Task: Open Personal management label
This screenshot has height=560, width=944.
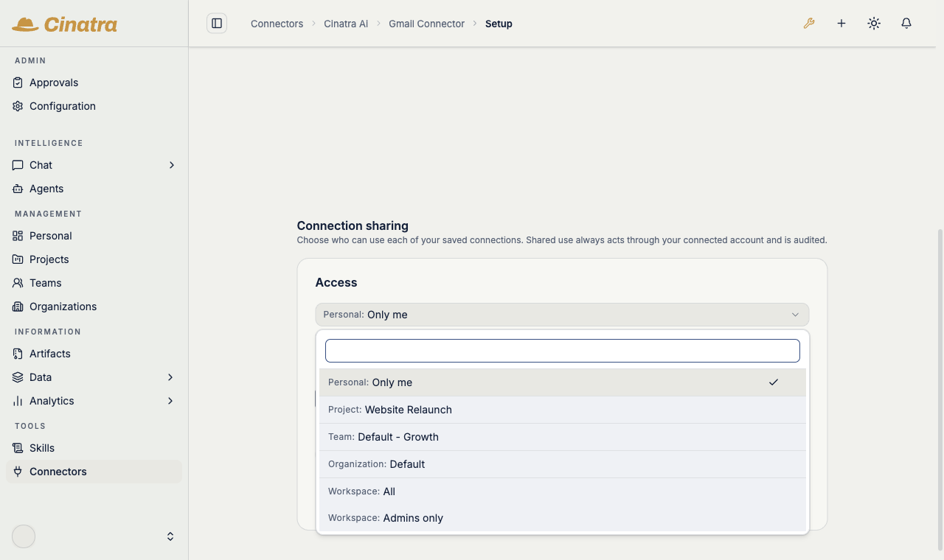Action: pyautogui.click(x=51, y=236)
